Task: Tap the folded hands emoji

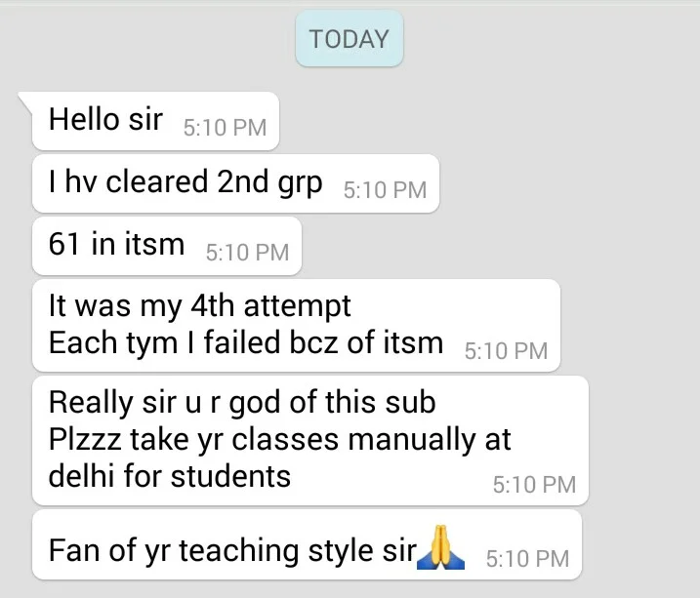Action: [x=440, y=547]
